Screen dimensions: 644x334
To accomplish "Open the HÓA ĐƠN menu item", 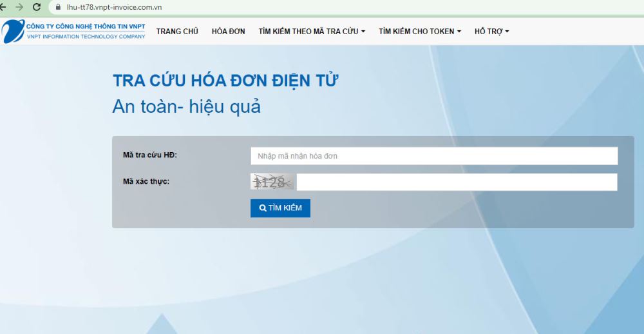I will (x=228, y=31).
